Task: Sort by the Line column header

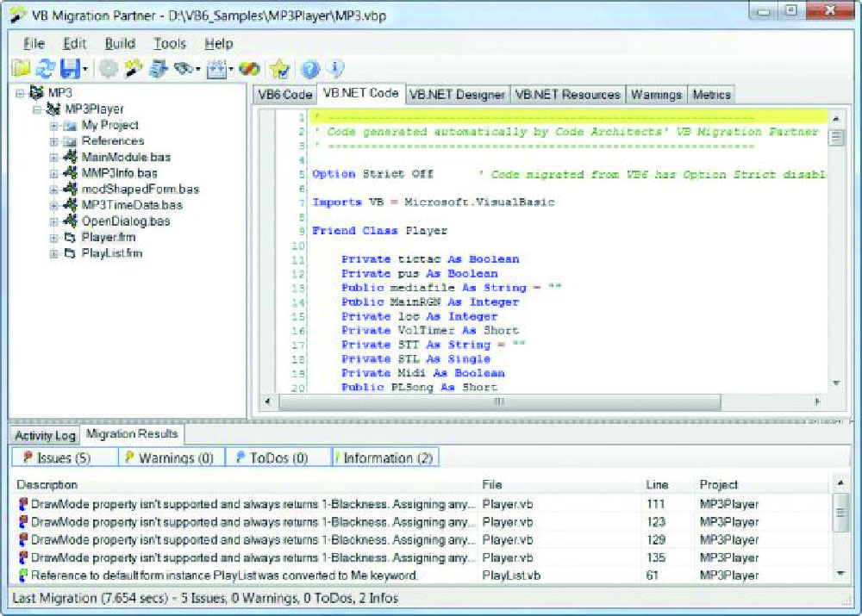Action: [x=669, y=485]
